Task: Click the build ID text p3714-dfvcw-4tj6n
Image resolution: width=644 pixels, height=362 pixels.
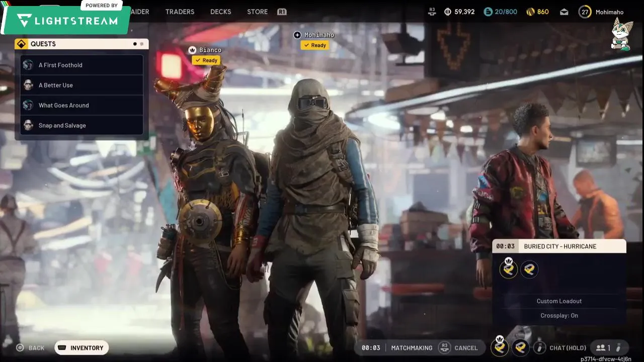Action: pyautogui.click(x=606, y=359)
